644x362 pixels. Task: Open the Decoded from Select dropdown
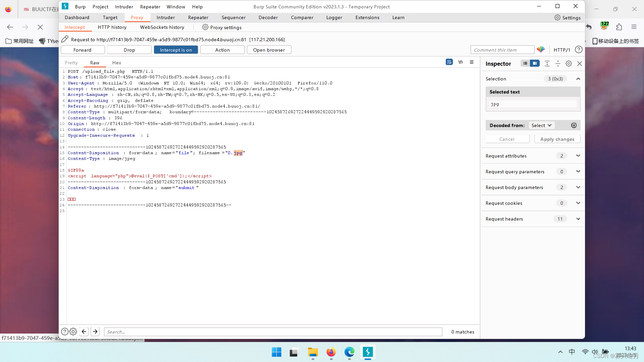pyautogui.click(x=541, y=125)
